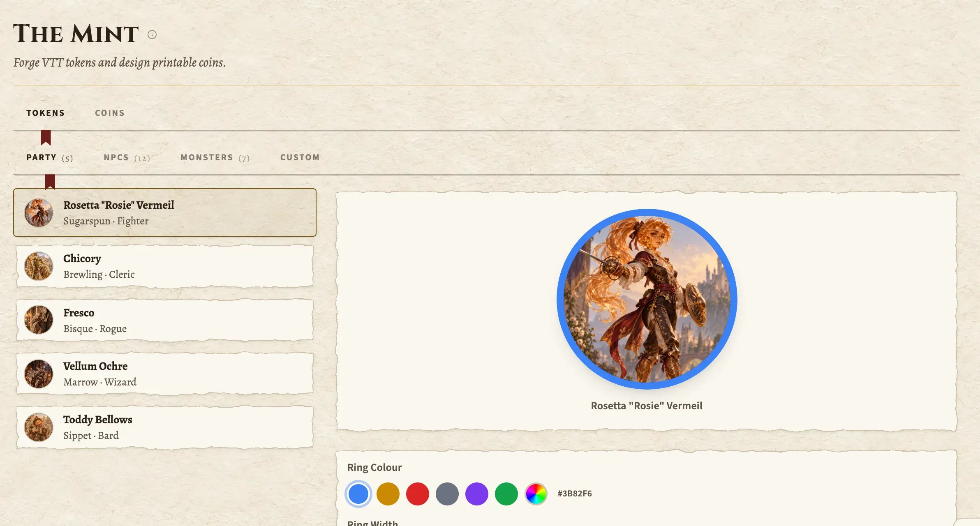Select the purple ring colour swatch
This screenshot has height=526, width=980.
pos(477,494)
